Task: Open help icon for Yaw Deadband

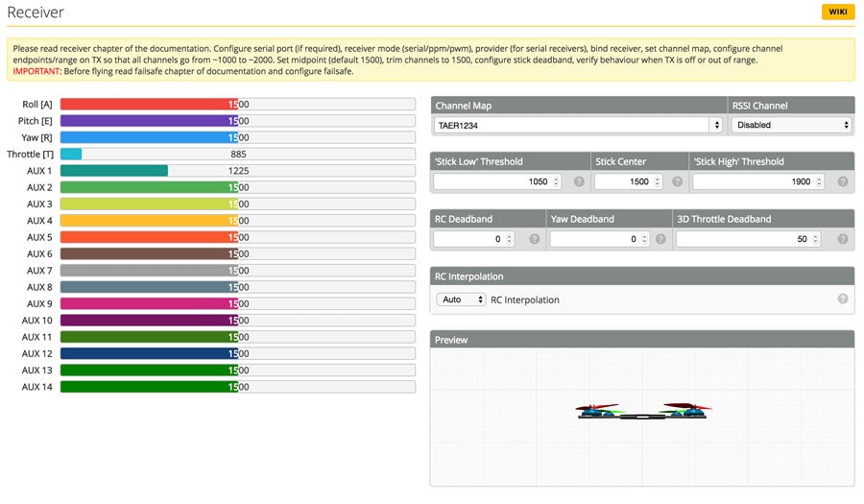Action: coord(660,239)
